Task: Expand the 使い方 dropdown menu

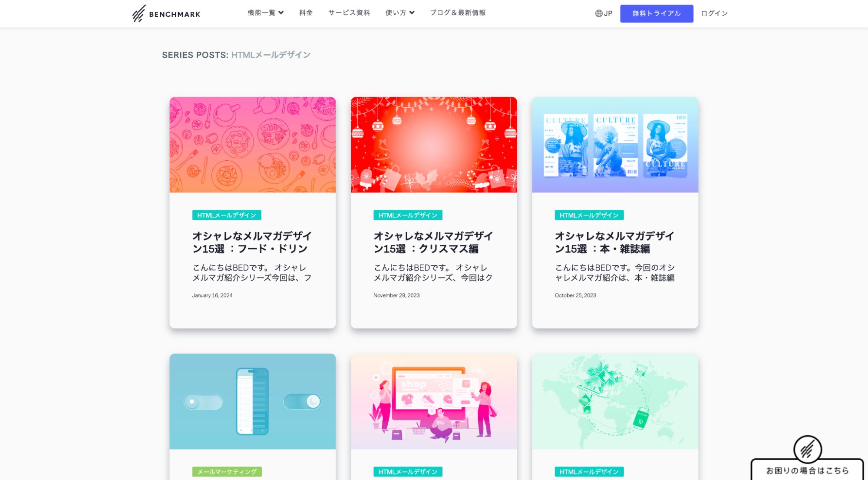Action: (x=399, y=13)
